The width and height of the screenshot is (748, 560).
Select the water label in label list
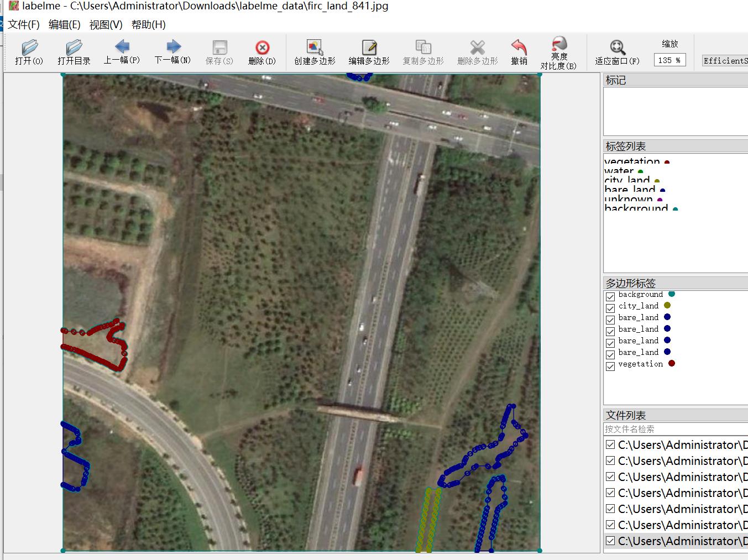pos(619,171)
